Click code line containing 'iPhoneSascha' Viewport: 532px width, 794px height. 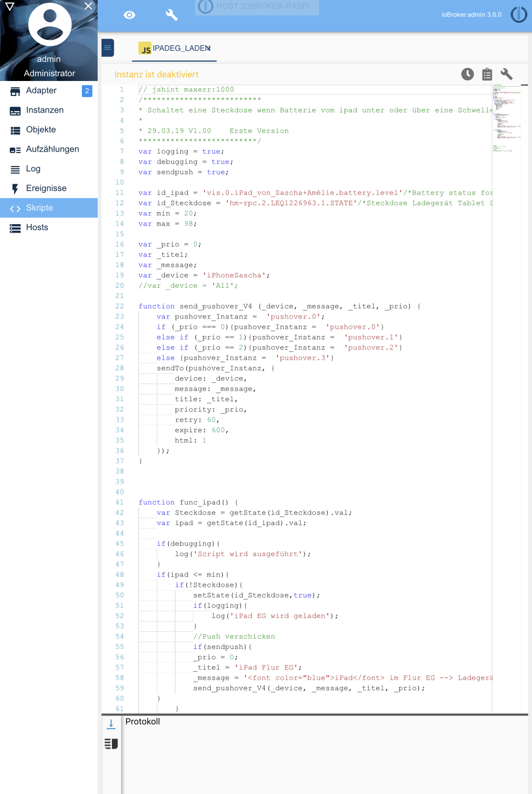204,275
